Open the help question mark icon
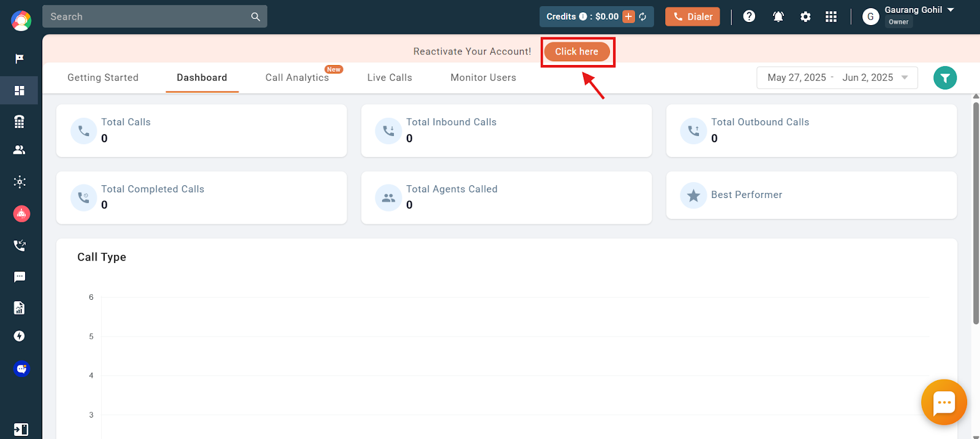 [x=749, y=17]
